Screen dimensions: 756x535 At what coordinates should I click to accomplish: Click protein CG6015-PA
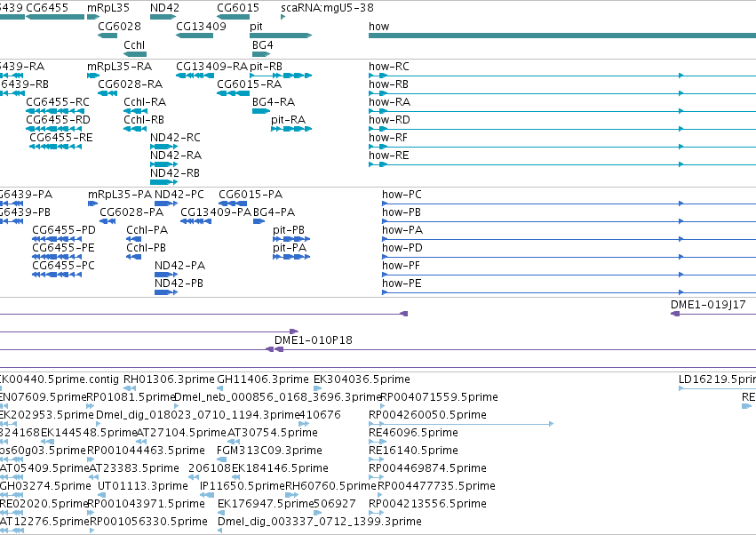coord(251,195)
